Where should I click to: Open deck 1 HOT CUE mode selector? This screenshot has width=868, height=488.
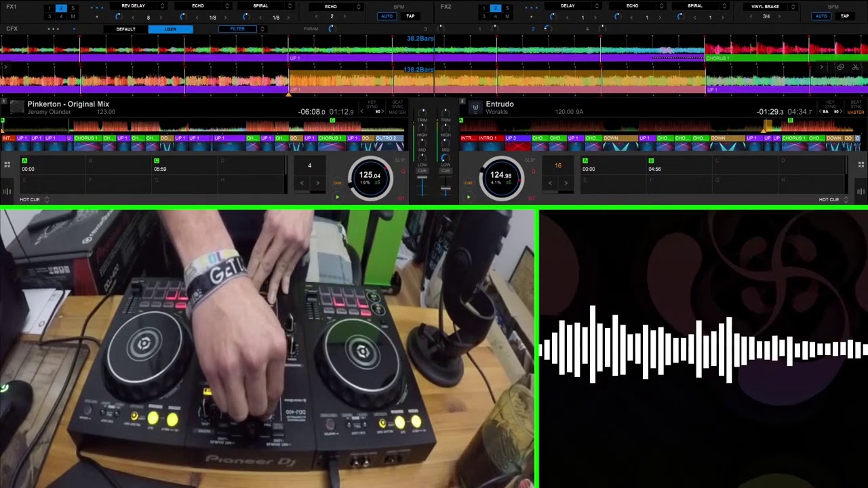click(34, 199)
